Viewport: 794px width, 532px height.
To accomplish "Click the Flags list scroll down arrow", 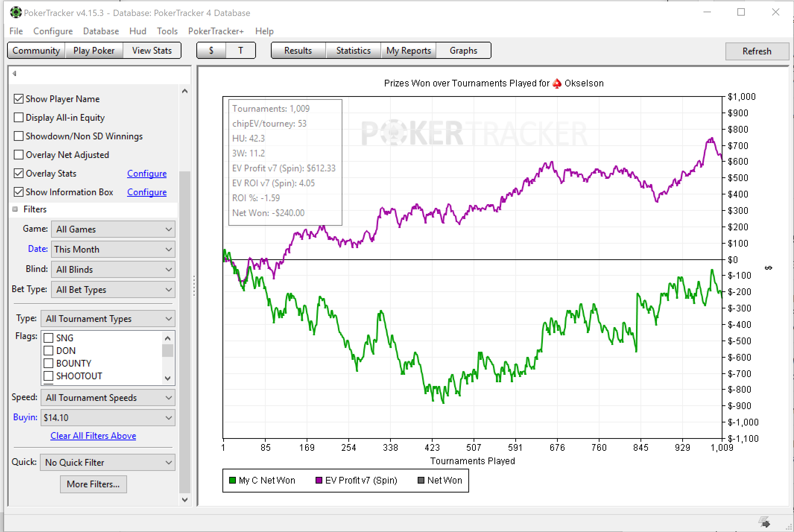I will pyautogui.click(x=168, y=378).
